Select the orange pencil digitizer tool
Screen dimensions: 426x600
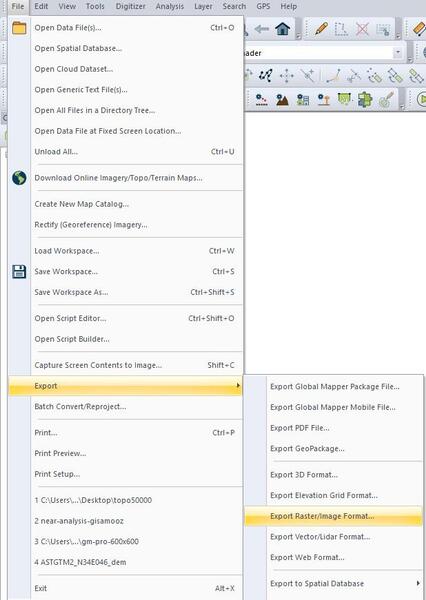click(321, 29)
